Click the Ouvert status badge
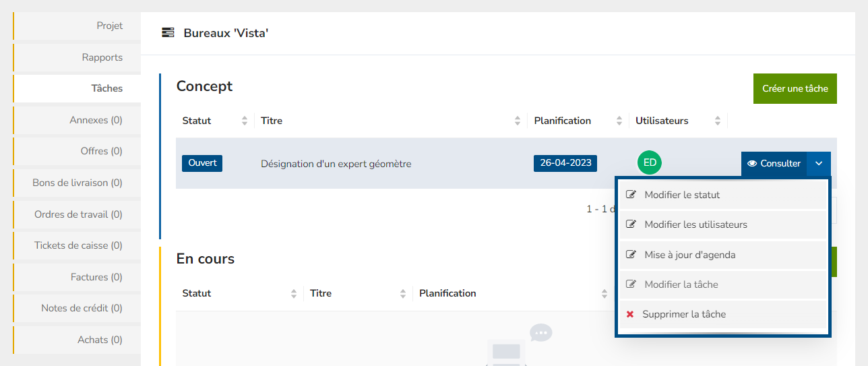 coord(202,163)
